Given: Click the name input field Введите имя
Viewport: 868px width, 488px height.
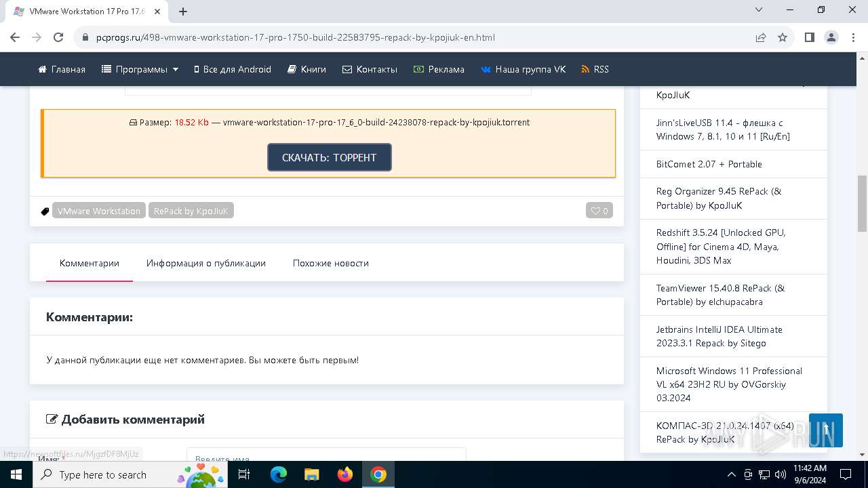Looking at the screenshot, I should pos(326,455).
